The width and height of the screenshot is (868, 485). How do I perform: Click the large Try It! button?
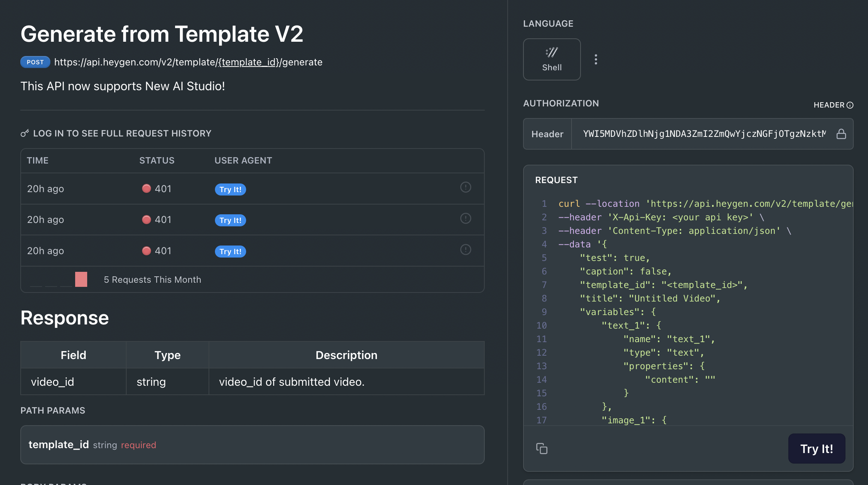(817, 449)
